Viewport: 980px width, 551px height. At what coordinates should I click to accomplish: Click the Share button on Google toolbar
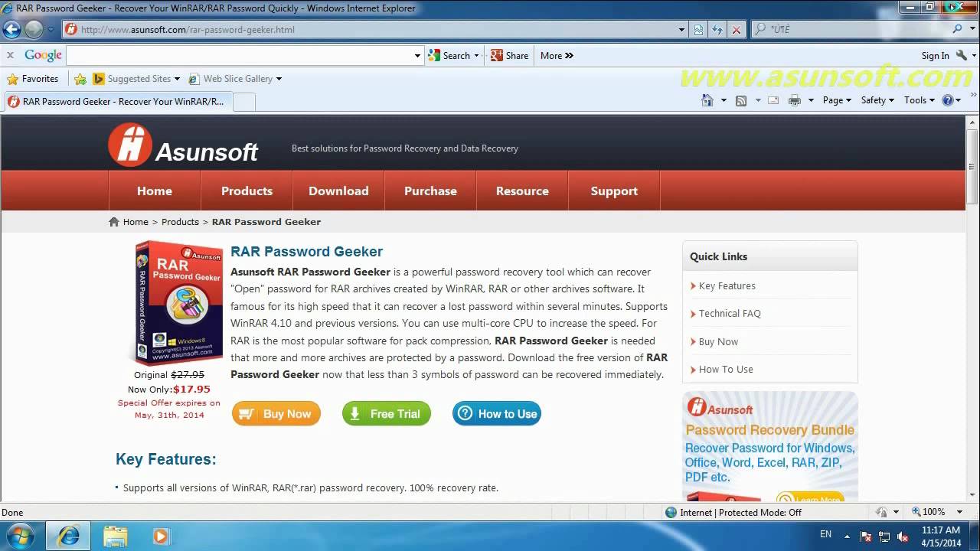510,55
